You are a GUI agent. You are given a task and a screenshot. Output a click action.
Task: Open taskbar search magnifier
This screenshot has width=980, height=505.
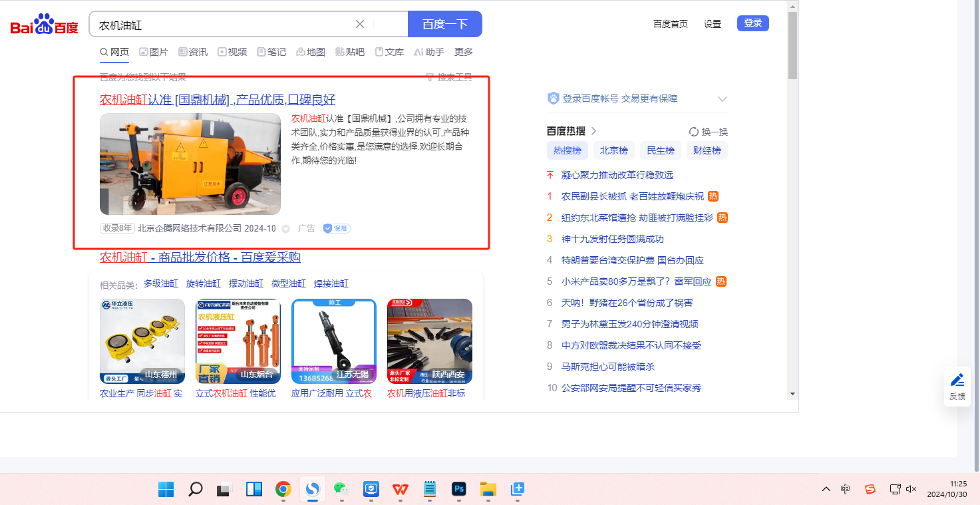pos(195,490)
